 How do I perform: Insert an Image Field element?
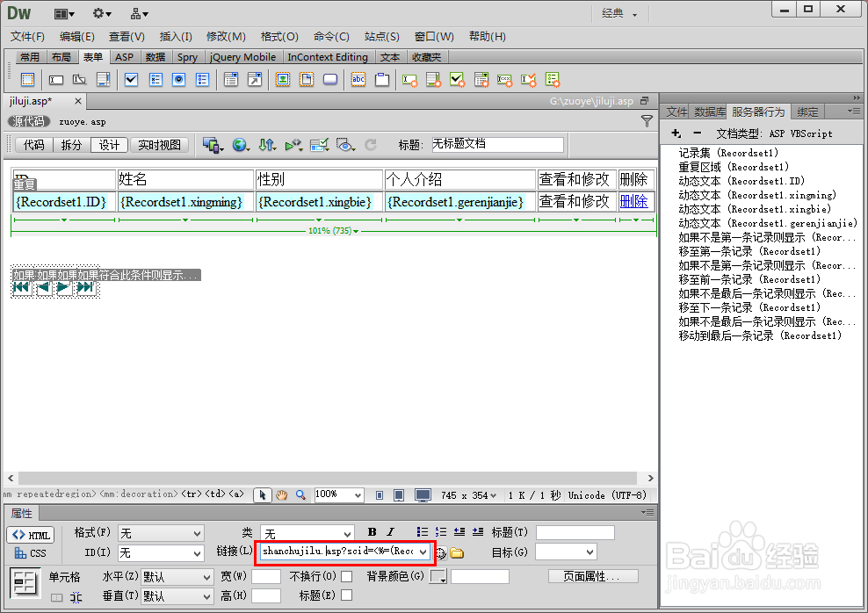pyautogui.click(x=283, y=80)
